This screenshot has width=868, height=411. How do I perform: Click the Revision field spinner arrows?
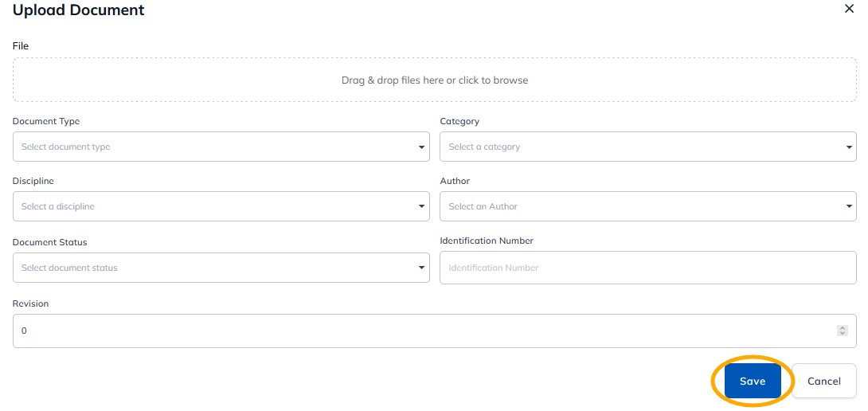[x=843, y=331]
